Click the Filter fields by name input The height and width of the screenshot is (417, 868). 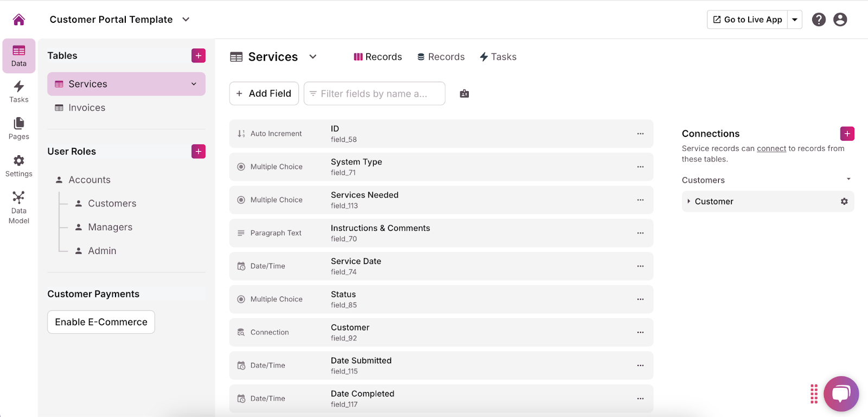point(374,93)
